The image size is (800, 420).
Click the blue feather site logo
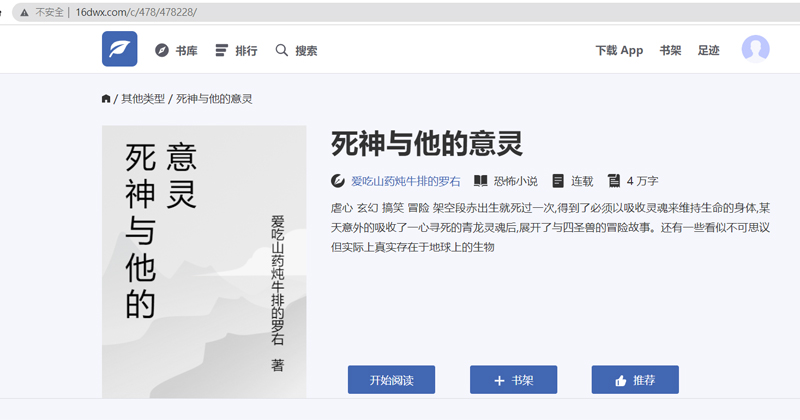point(119,49)
